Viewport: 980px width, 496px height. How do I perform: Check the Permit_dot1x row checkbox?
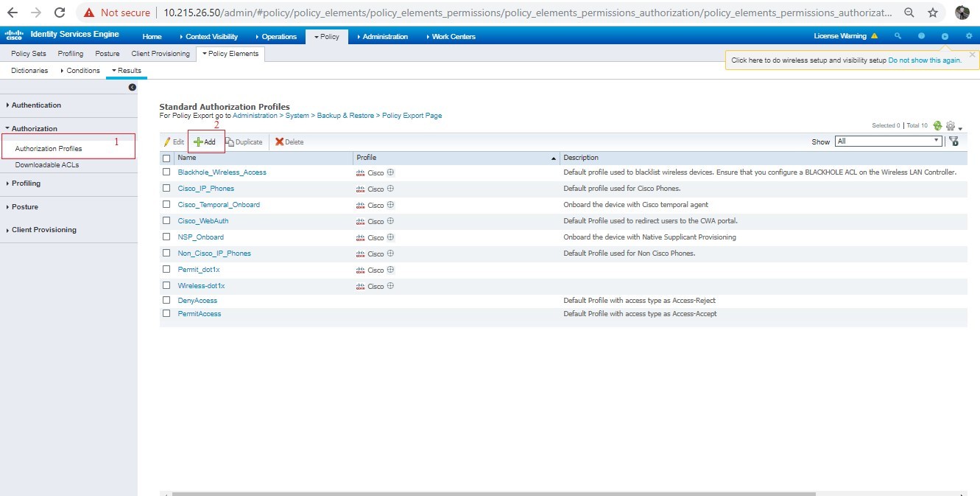tap(166, 270)
